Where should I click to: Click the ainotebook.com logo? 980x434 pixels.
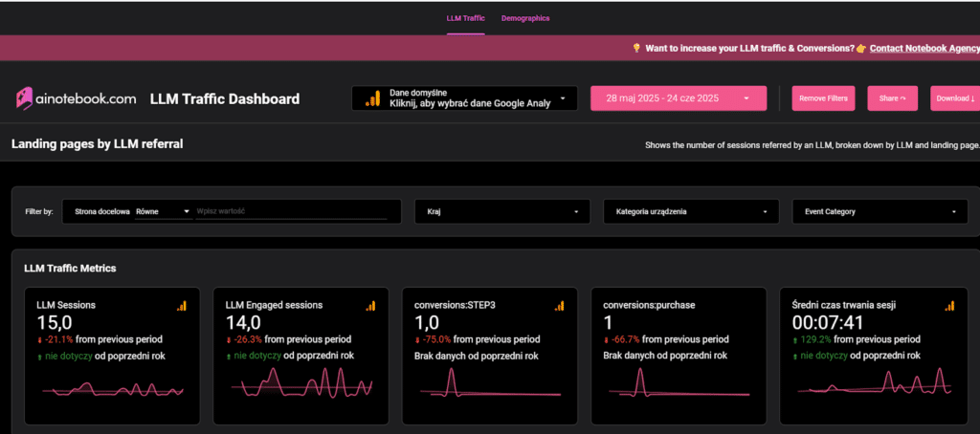point(76,98)
